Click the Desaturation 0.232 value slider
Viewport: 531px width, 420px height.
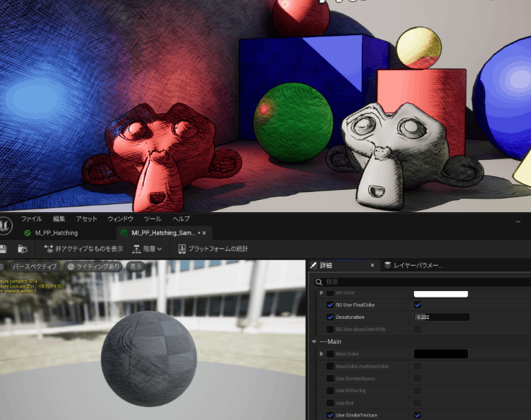coord(441,318)
